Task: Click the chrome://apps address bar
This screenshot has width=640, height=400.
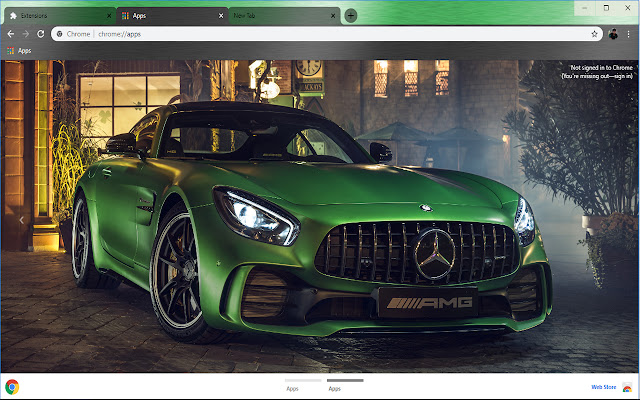Action: tap(327, 34)
